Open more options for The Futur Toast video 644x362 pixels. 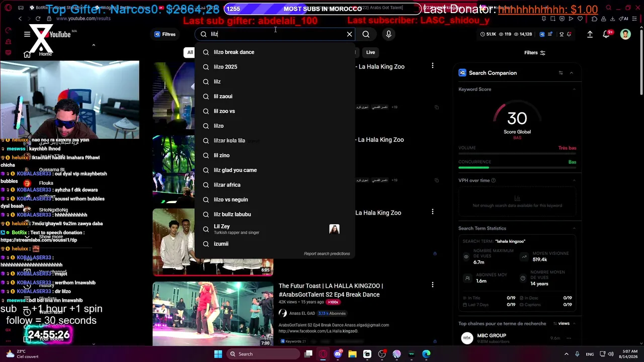click(433, 285)
